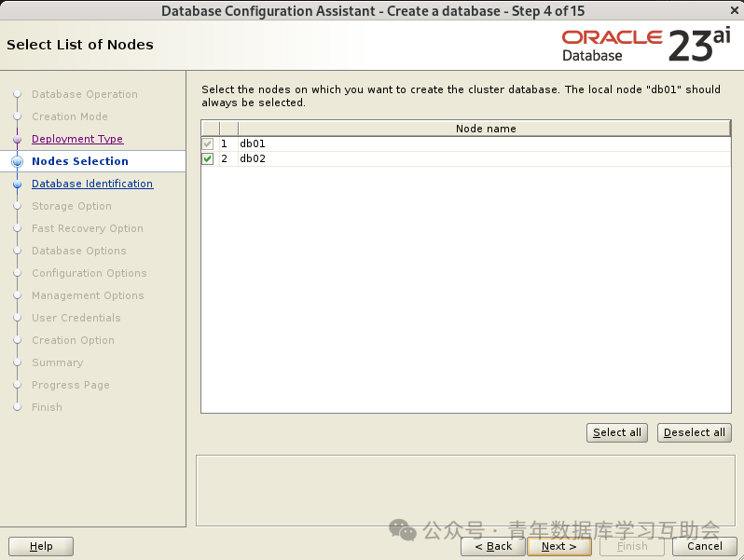Open the Deployment Type step link

pyautogui.click(x=77, y=139)
